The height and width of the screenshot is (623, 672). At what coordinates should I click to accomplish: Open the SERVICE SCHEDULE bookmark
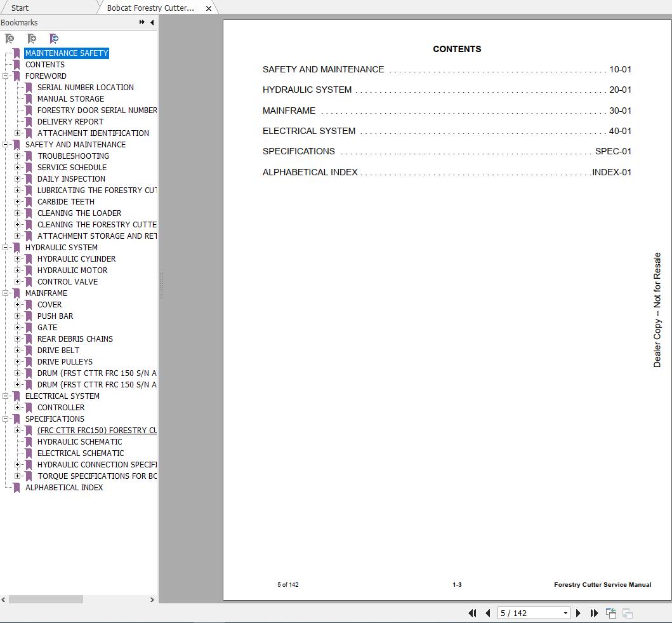click(72, 168)
